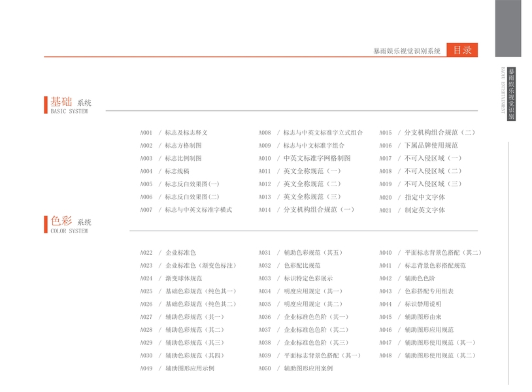Screen dimensions: 532x392
Task: Click entry A022 企业标准色
Action: 168,253
